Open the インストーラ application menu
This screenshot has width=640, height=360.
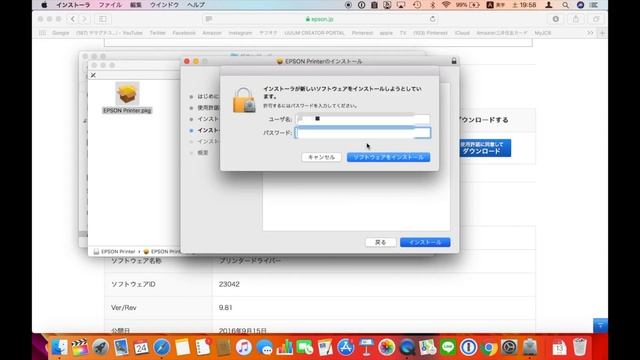click(x=73, y=5)
